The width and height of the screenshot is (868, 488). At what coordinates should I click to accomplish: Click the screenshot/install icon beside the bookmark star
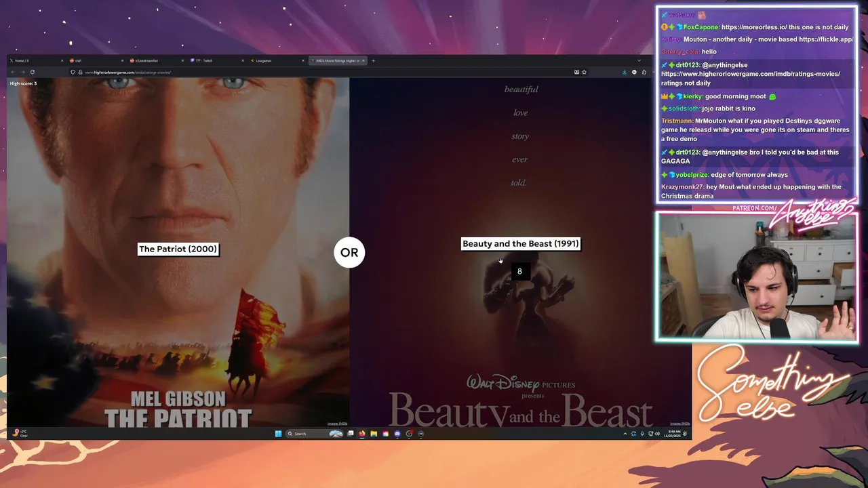click(x=576, y=72)
